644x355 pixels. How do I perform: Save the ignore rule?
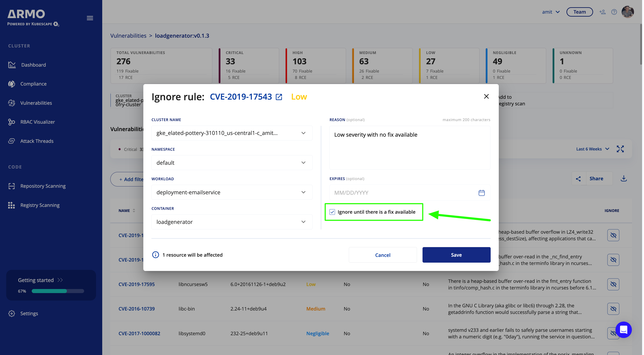pyautogui.click(x=456, y=255)
